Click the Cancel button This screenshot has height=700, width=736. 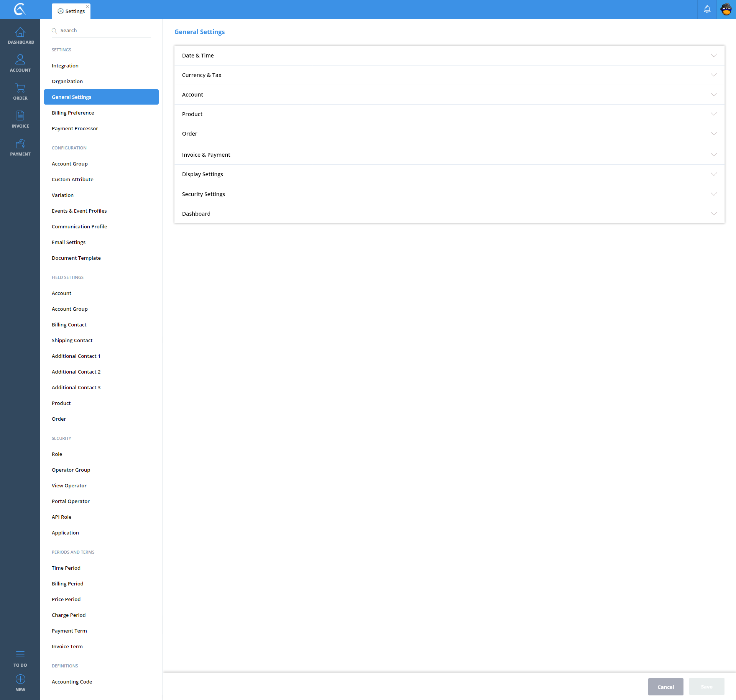point(665,687)
